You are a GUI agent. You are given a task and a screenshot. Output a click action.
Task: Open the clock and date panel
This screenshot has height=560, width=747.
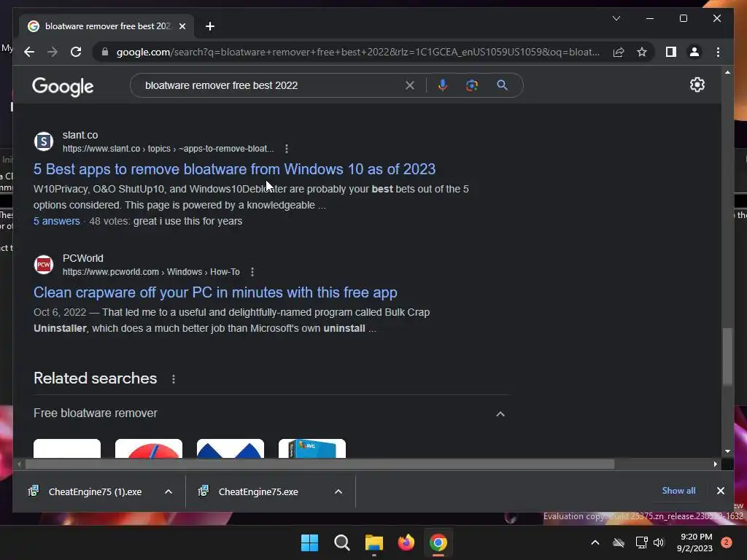click(x=694, y=542)
